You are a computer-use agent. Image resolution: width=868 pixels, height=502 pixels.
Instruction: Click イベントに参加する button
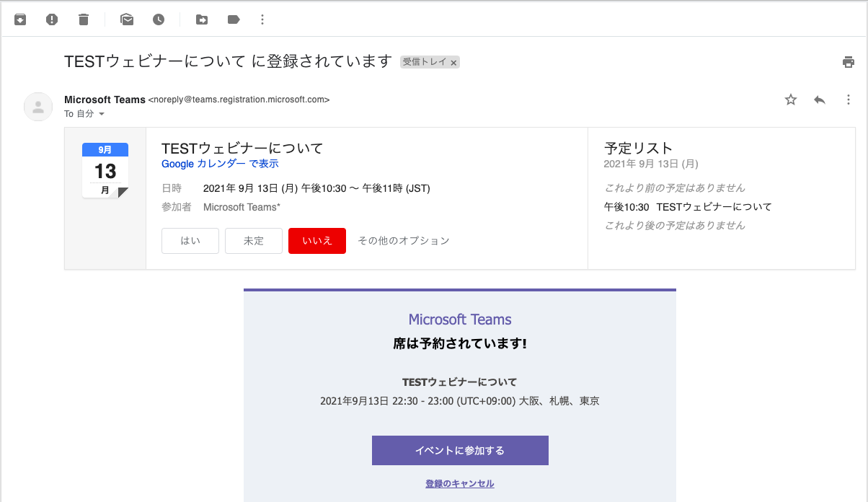pyautogui.click(x=460, y=451)
